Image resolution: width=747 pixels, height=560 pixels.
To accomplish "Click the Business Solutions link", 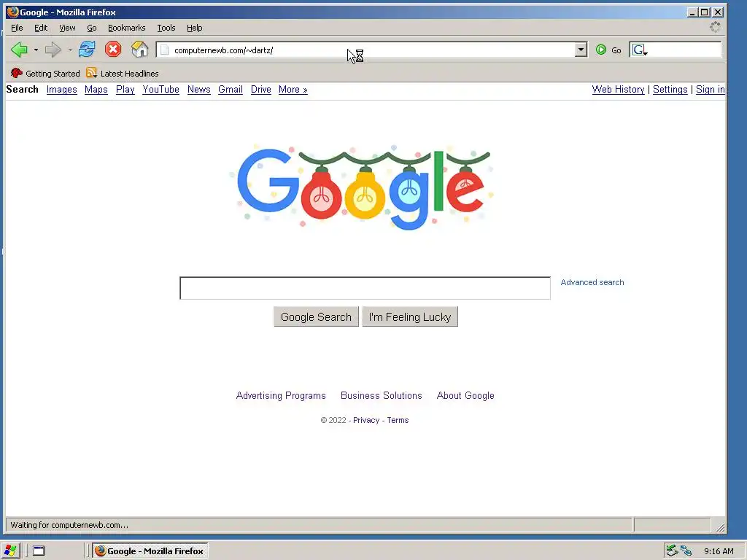I will pos(382,396).
